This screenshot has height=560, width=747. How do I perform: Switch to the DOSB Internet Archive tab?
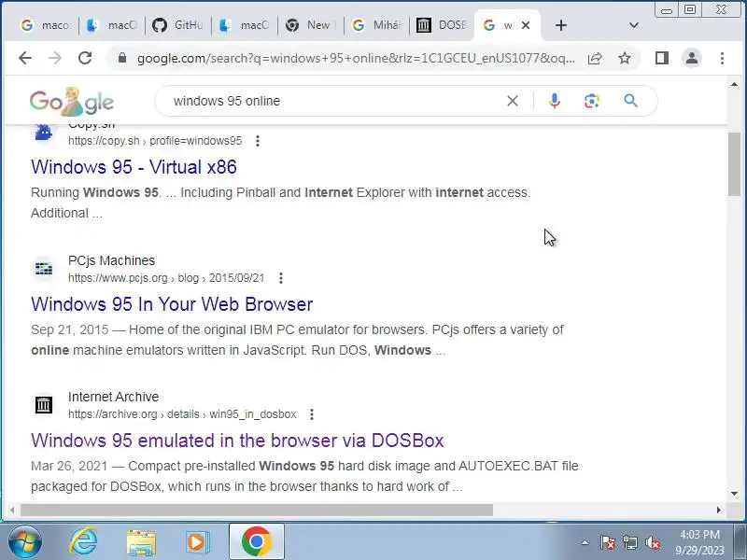[442, 25]
